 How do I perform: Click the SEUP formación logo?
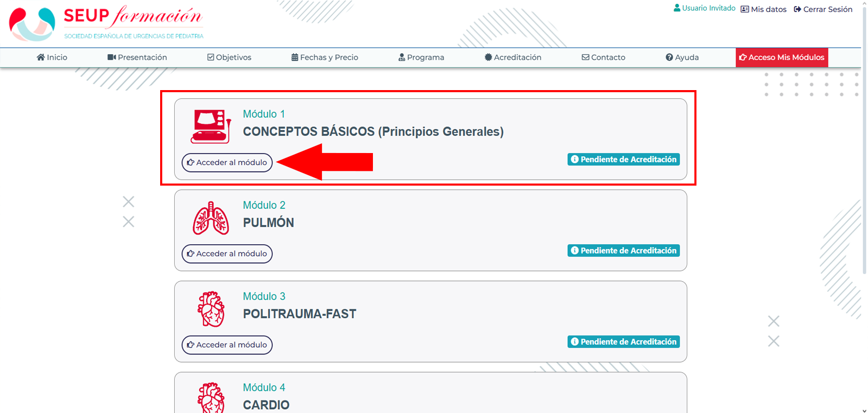pos(106,23)
